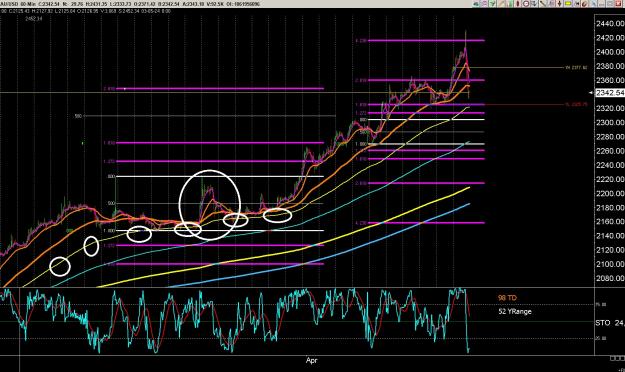This screenshot has height=372, width=625.
Task: Choose the diagonal trend line tool icon
Action: (x=542, y=4)
